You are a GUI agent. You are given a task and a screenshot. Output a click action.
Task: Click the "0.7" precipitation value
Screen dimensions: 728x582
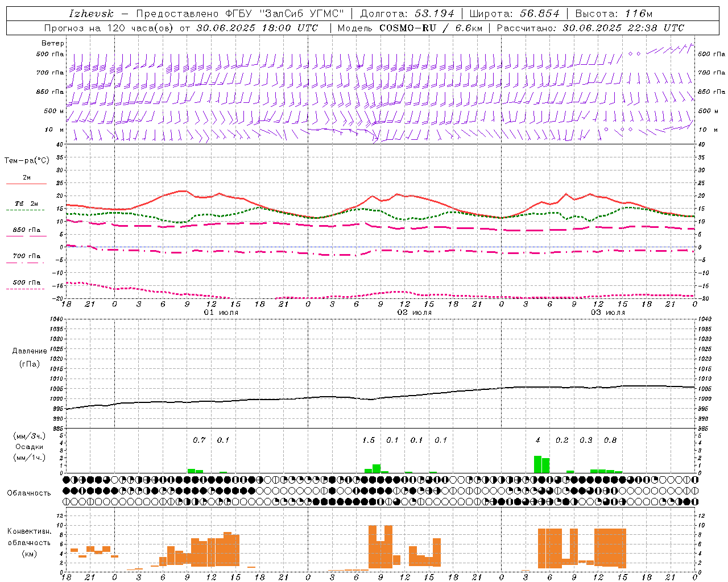click(199, 440)
